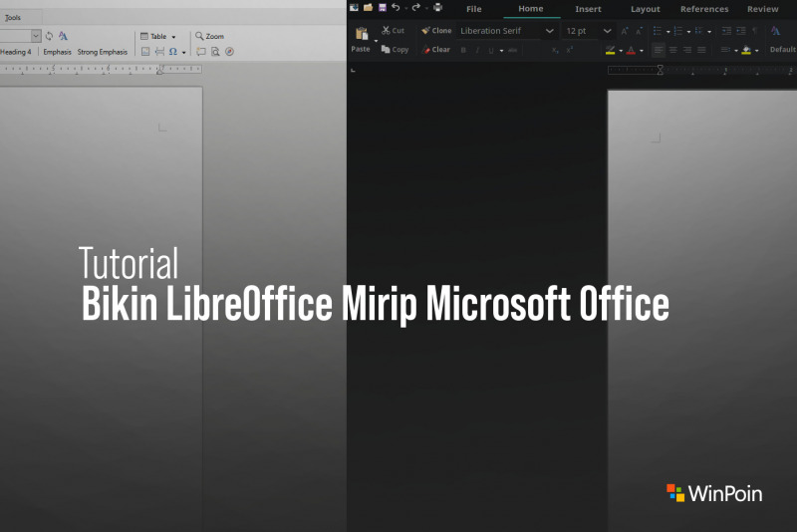Open the Review tab

[762, 9]
